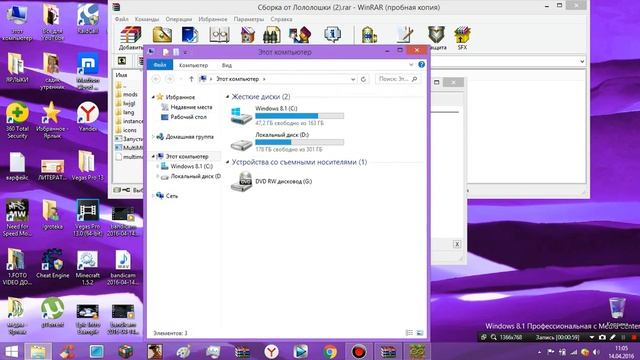This screenshot has height=360, width=640.
Task: Show hidden system tray icons
Action: pos(540,352)
